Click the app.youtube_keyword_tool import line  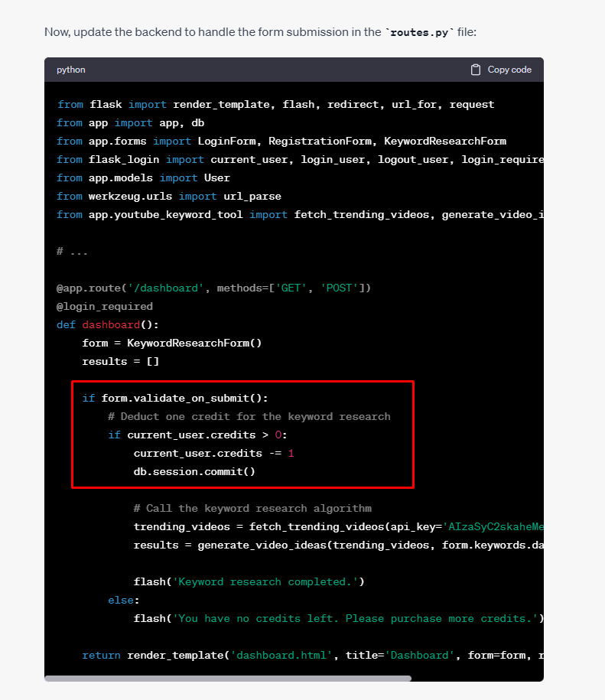pyautogui.click(x=300, y=215)
